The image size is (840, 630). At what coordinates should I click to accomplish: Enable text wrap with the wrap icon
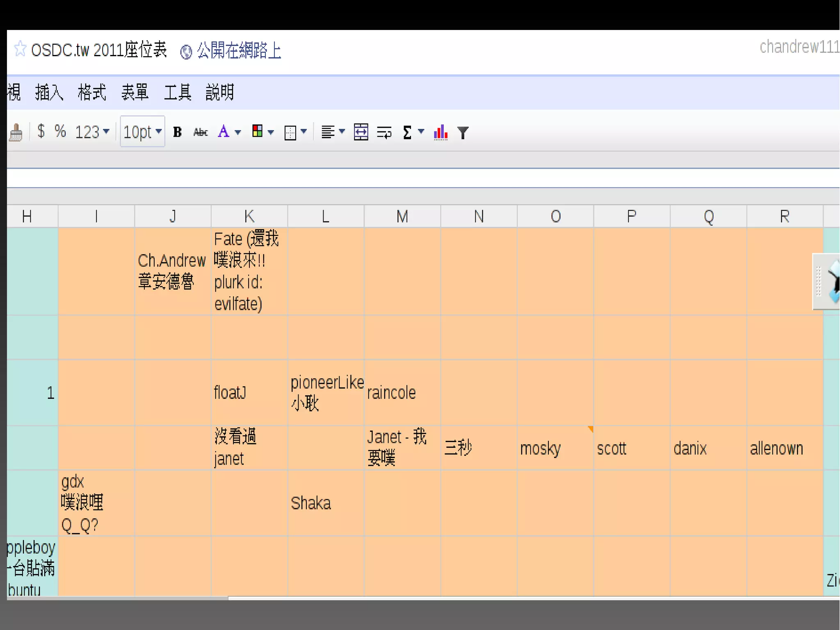[384, 133]
